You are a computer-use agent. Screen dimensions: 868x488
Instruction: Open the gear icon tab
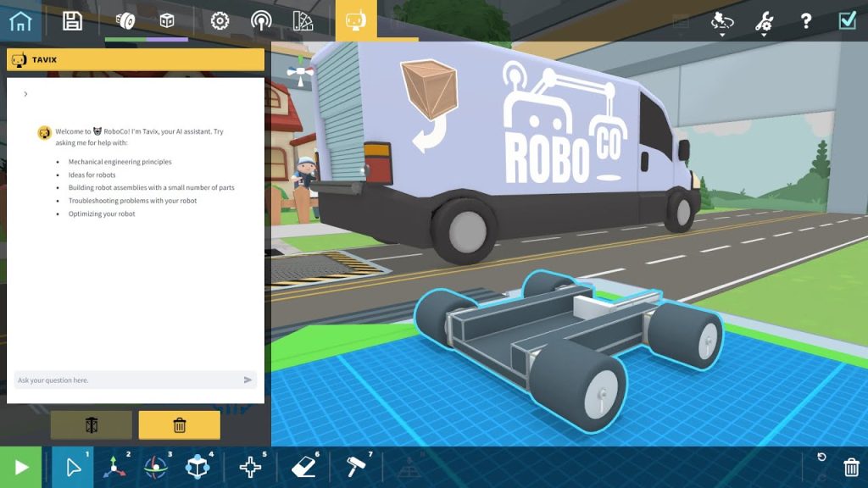tap(220, 21)
